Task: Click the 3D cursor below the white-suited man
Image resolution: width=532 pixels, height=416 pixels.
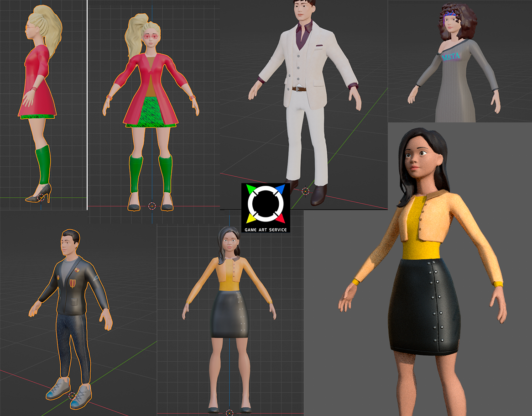Action: point(305,191)
